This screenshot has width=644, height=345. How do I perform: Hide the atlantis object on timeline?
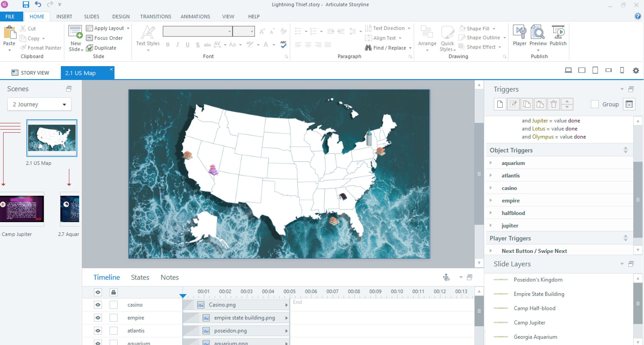[98, 331]
